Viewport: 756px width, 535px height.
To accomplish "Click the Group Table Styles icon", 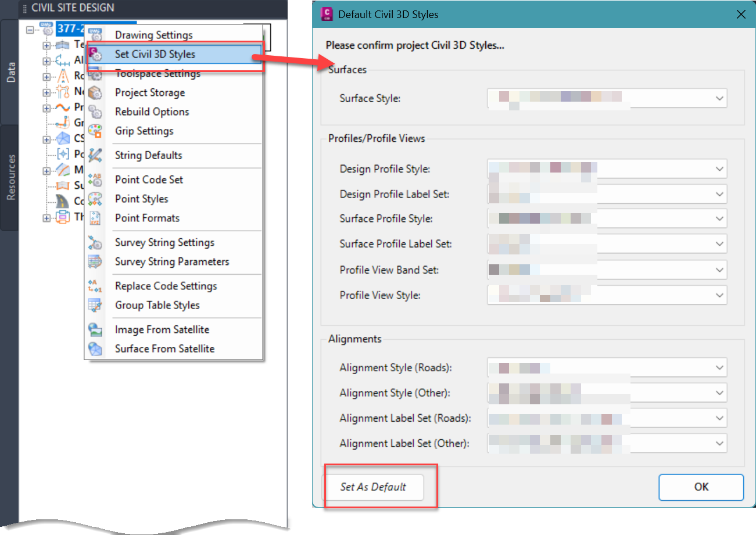I will (95, 305).
